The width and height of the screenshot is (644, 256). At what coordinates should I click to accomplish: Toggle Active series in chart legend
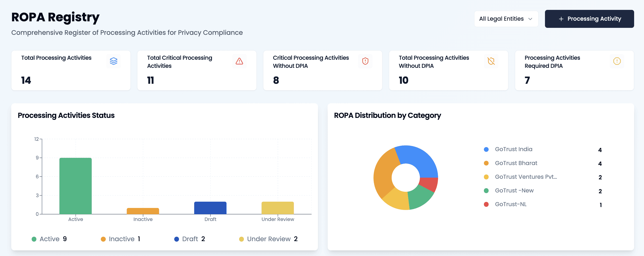tap(49, 239)
